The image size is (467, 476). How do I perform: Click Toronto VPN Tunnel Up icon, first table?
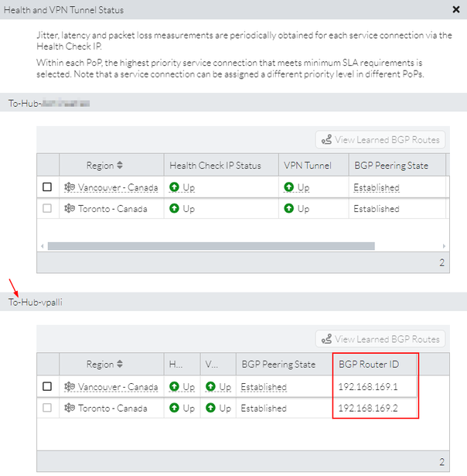(289, 209)
